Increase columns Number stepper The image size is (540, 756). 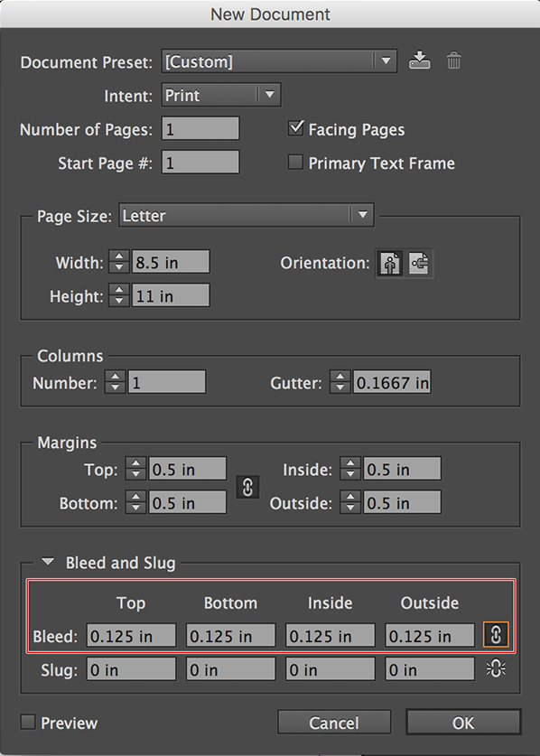[x=115, y=377]
